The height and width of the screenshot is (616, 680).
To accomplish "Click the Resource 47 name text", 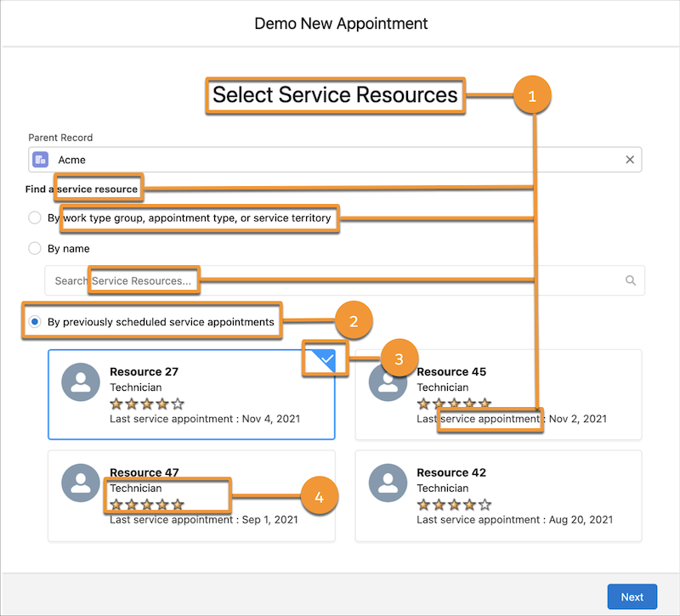I will tap(144, 472).
